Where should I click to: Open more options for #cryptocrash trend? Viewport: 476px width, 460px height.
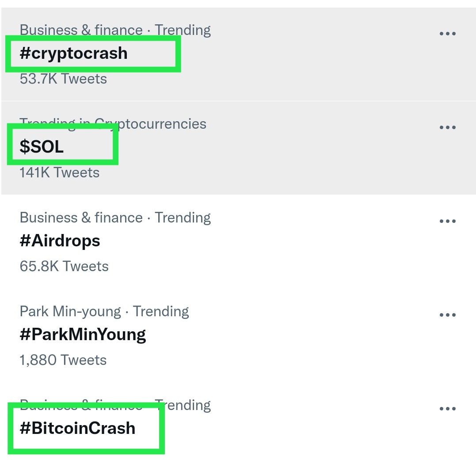(447, 34)
